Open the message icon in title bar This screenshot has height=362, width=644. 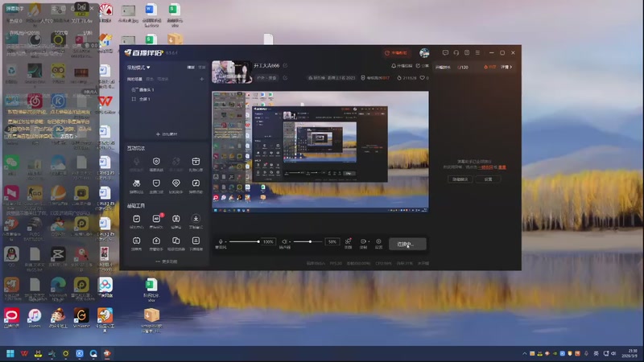coord(445,52)
